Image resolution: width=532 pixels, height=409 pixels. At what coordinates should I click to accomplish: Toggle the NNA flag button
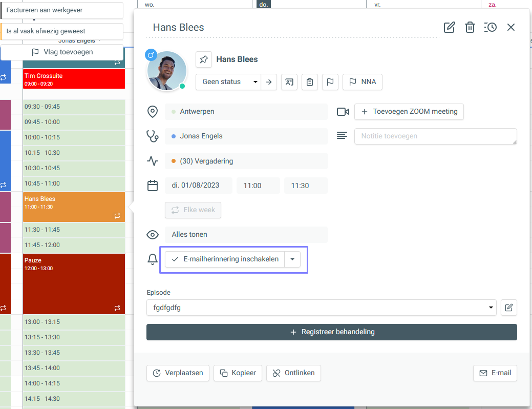(363, 82)
